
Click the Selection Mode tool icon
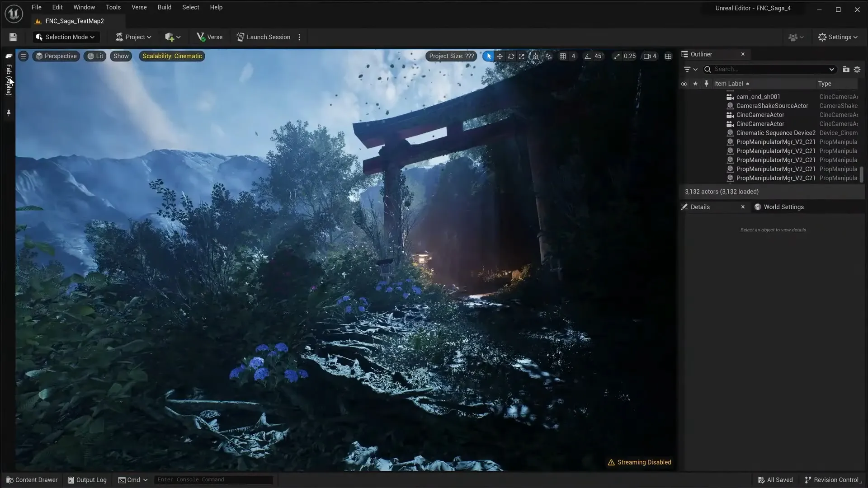tap(39, 37)
